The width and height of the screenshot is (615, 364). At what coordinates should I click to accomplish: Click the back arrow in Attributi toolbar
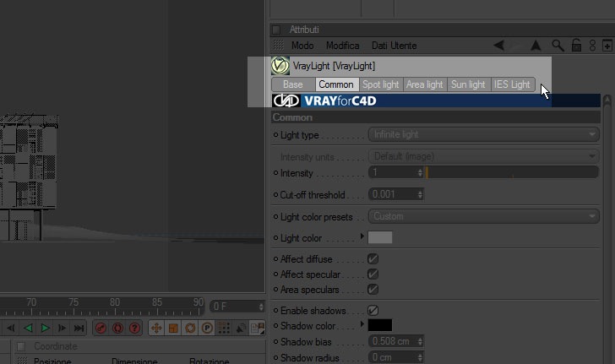pyautogui.click(x=499, y=46)
